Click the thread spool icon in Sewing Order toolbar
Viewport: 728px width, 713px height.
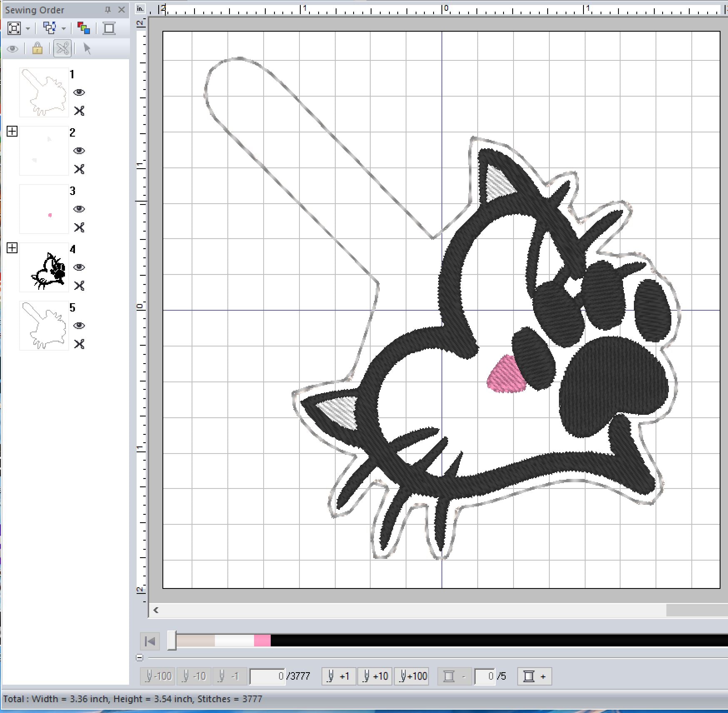(x=109, y=28)
